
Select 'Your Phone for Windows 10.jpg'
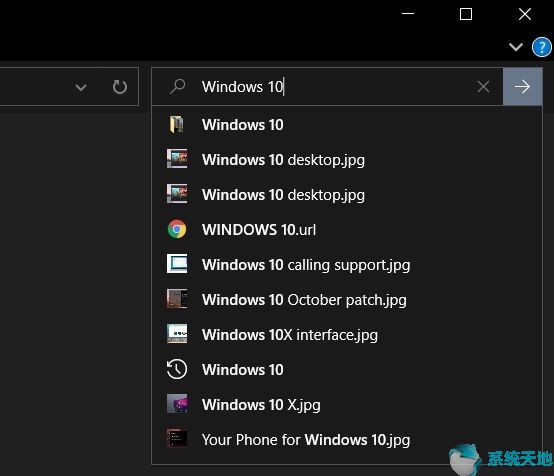click(347, 440)
